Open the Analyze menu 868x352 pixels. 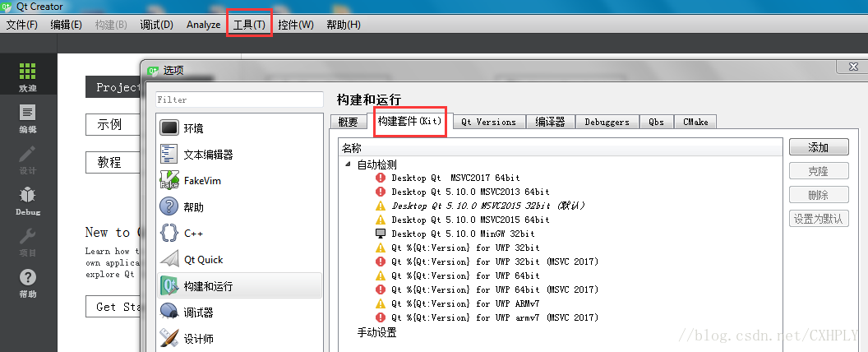click(203, 25)
